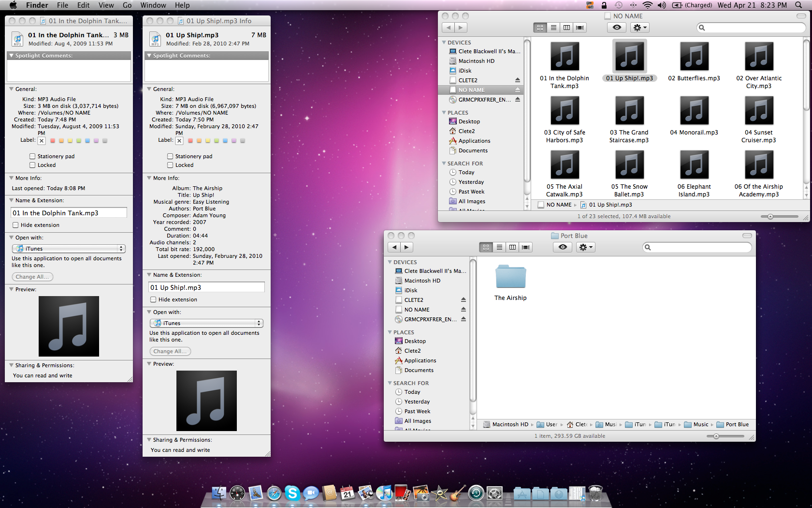The height and width of the screenshot is (508, 812).
Task: Open the View menu
Action: (106, 5)
